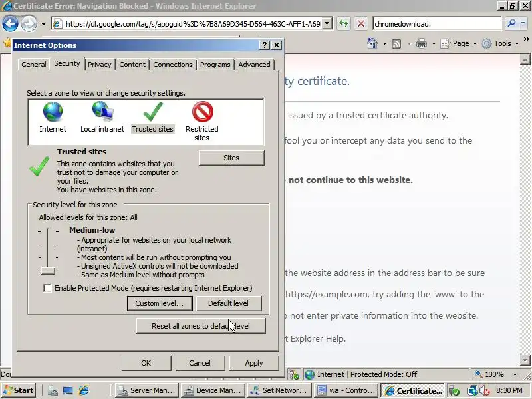Select the Internet zone globe icon

pos(53,112)
